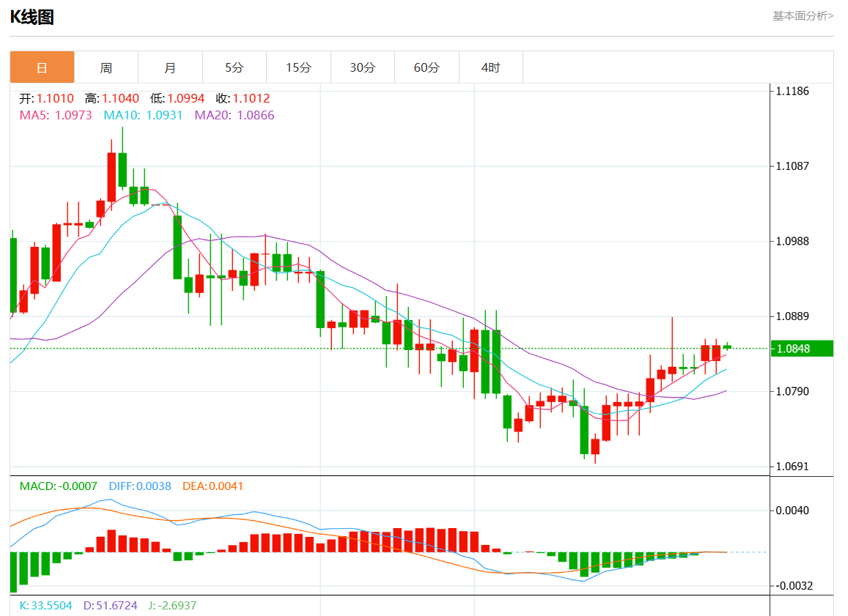Click the 1.0889 price axis label
848x616 pixels.
point(792,316)
